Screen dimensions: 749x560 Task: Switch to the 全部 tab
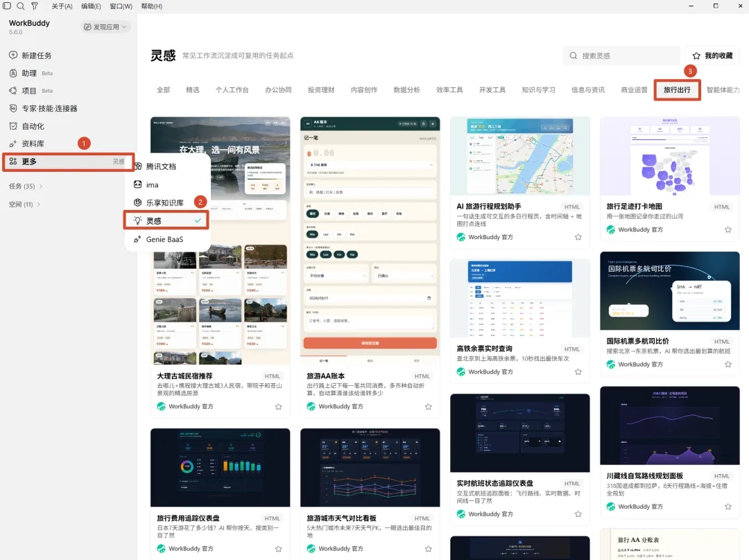click(164, 90)
